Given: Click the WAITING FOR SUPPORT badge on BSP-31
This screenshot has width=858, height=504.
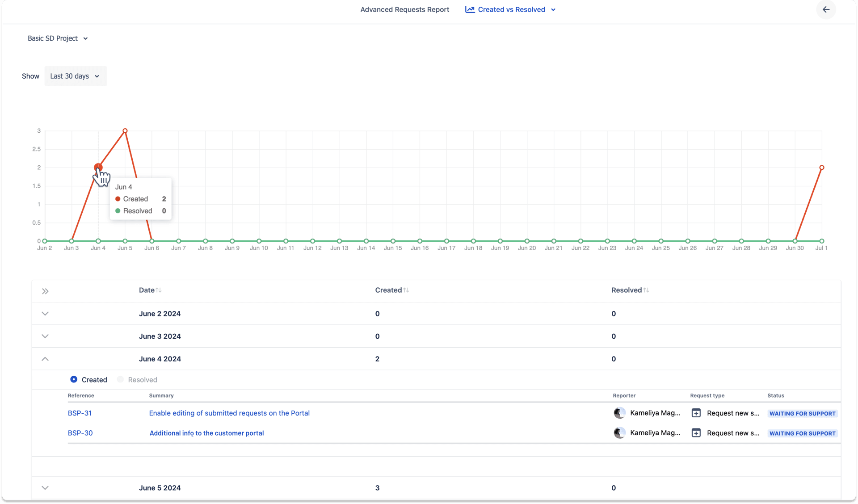Looking at the screenshot, I should click(803, 413).
